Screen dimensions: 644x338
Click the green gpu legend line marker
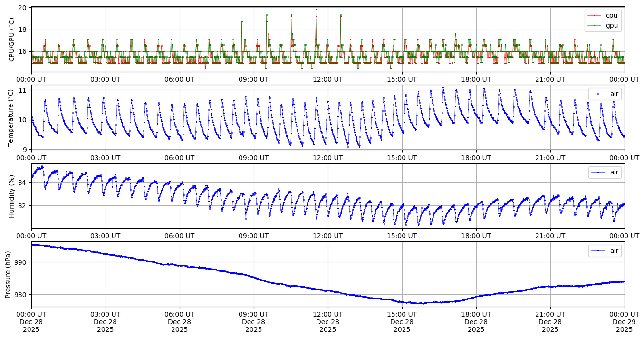(x=594, y=25)
